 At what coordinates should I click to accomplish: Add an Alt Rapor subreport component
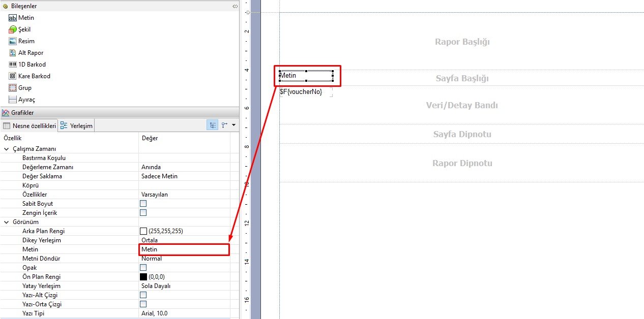pos(31,53)
